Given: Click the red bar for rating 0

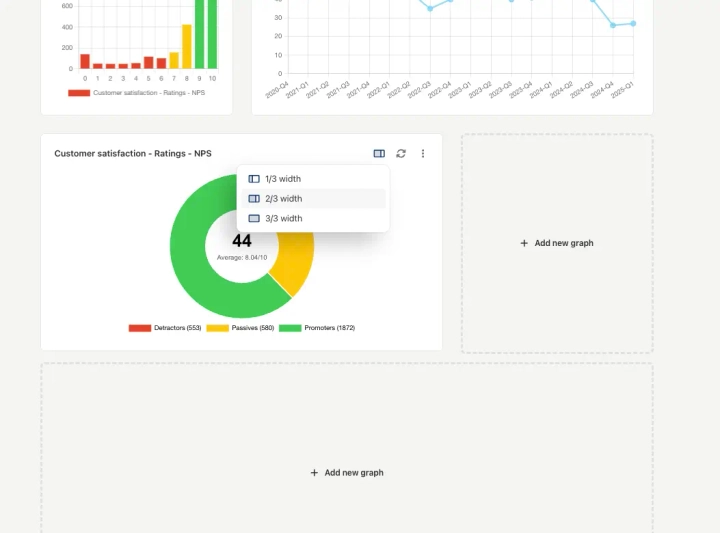Looking at the screenshot, I should click(x=85, y=61).
